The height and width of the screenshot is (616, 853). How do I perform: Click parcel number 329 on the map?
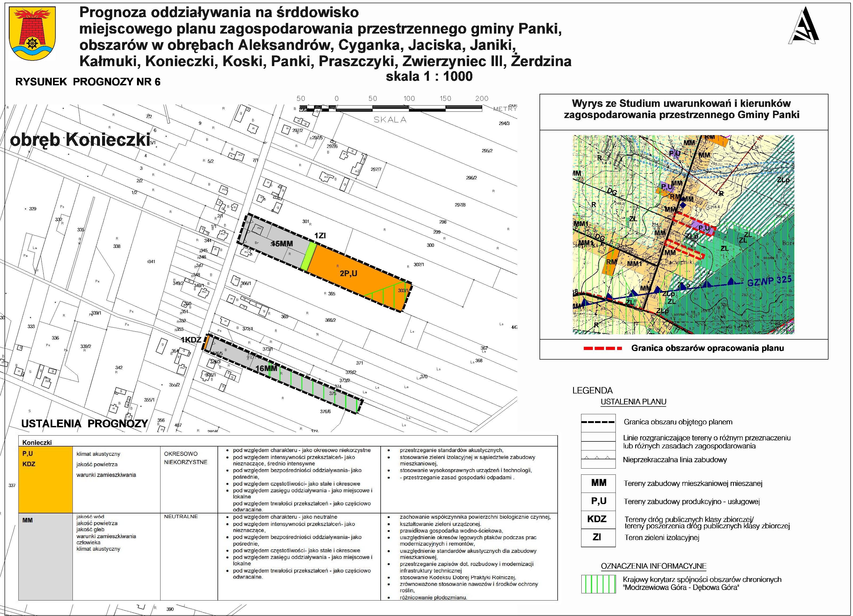point(33,209)
